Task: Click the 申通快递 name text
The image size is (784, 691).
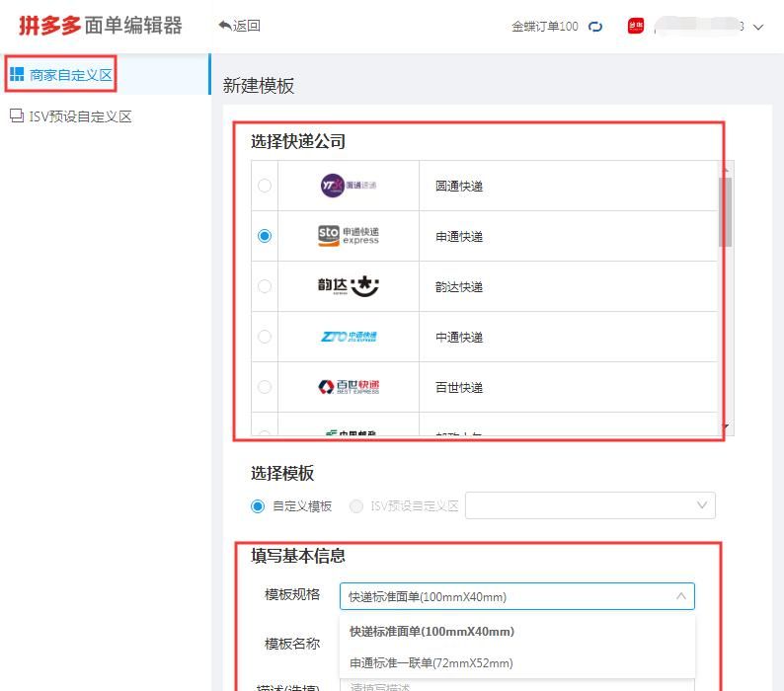Action: pyautogui.click(x=459, y=237)
